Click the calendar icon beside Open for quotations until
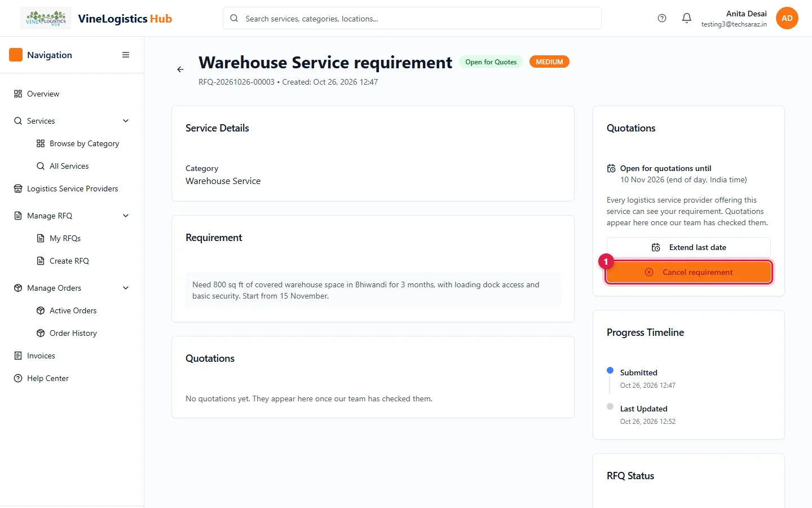 point(611,168)
